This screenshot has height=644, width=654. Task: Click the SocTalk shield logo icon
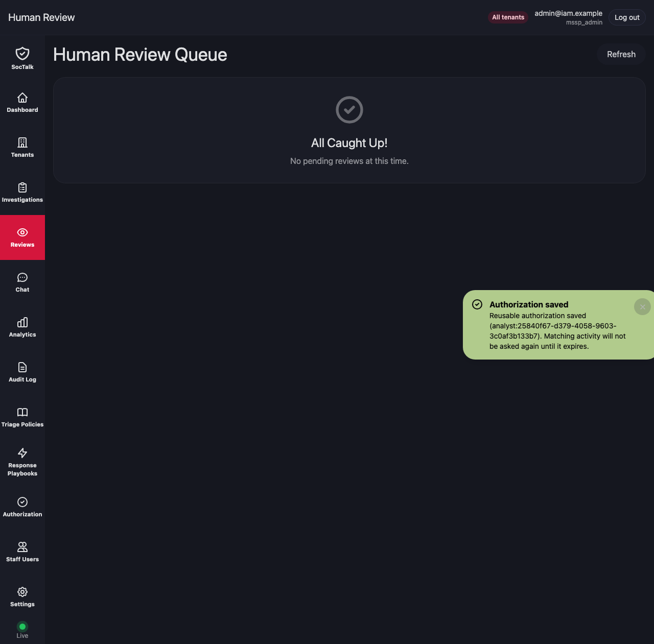point(22,54)
